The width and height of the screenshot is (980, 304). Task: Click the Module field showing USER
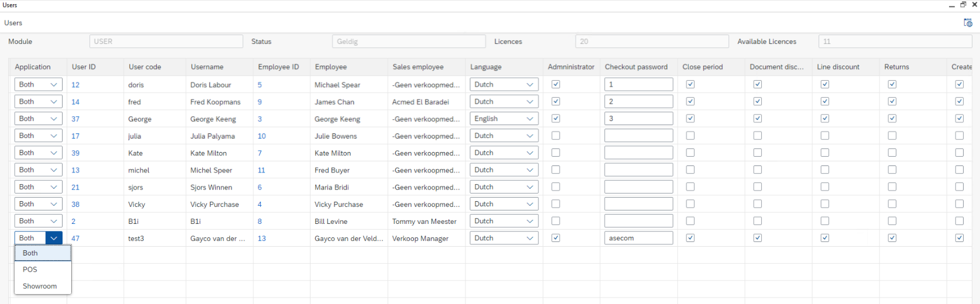coord(166,42)
